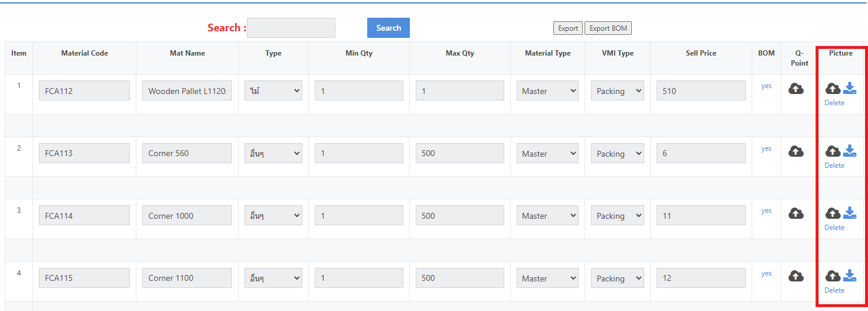Upload Q-Point file for FCA113 row
The width and height of the screenshot is (868, 311).
pos(796,151)
